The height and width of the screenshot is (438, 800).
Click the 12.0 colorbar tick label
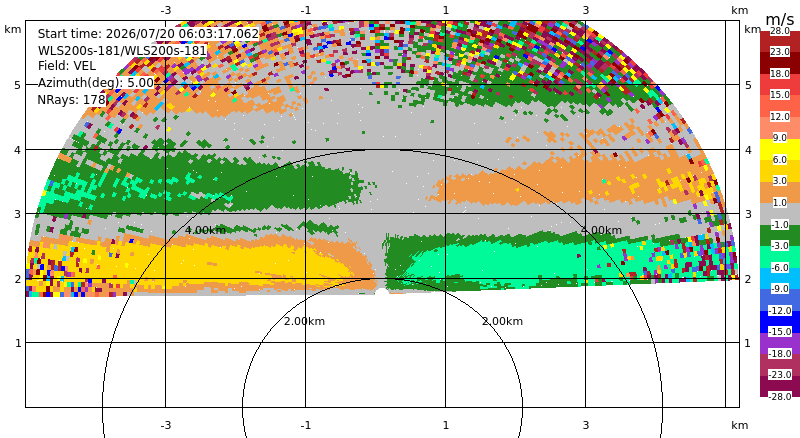coord(780,116)
